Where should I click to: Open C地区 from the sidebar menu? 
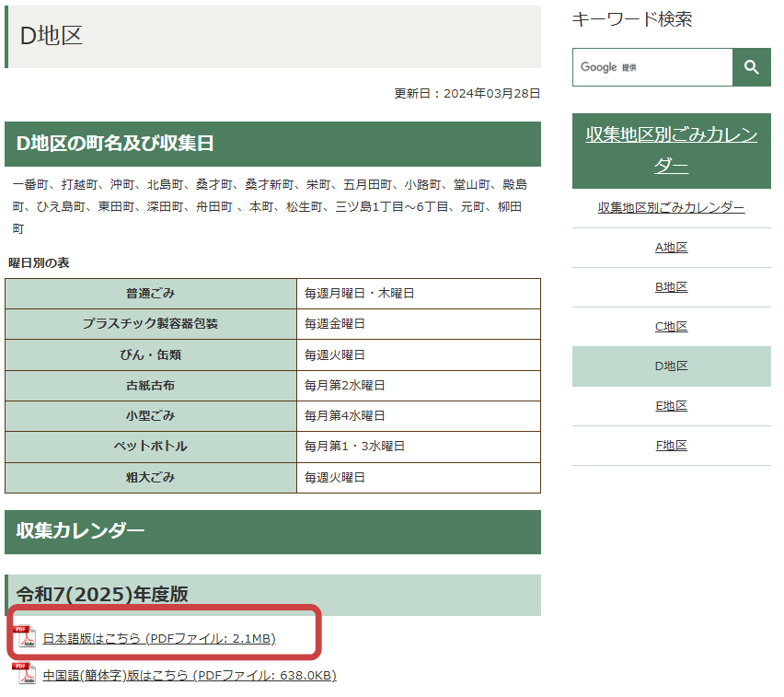pyautogui.click(x=671, y=327)
